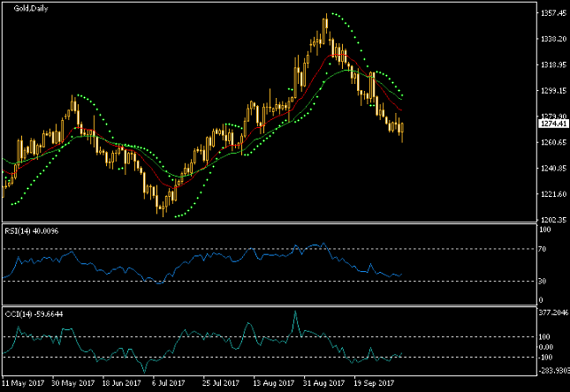Click the 19 Sep 2017 date label
Screen dimensions: 570x392
pyautogui.click(x=374, y=383)
